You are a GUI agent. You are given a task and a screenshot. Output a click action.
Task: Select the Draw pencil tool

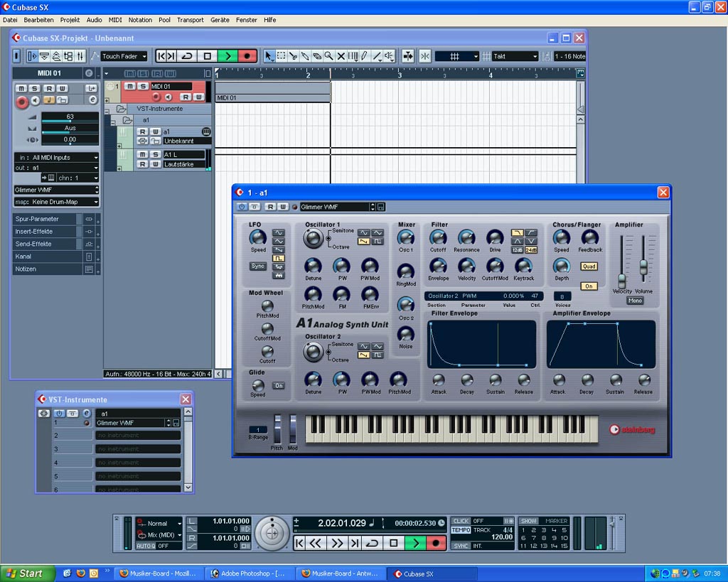pos(365,56)
